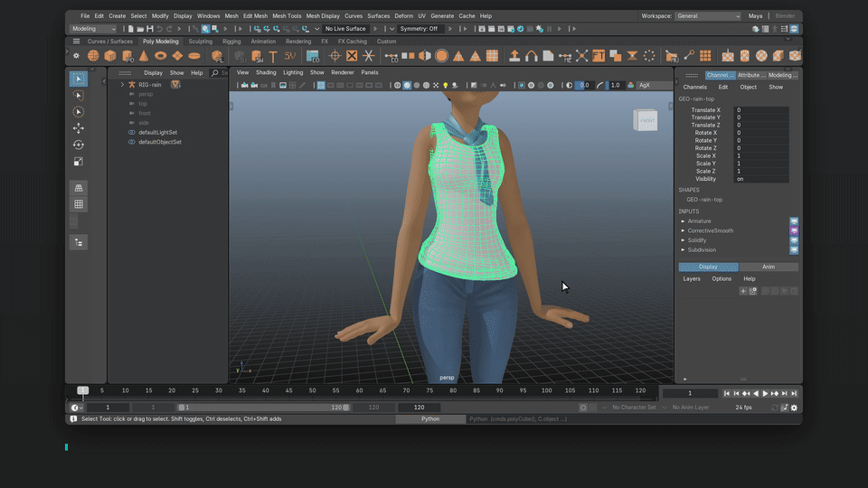The height and width of the screenshot is (488, 868).
Task: Expand the CorrectiveSmooth input section
Action: tap(684, 230)
